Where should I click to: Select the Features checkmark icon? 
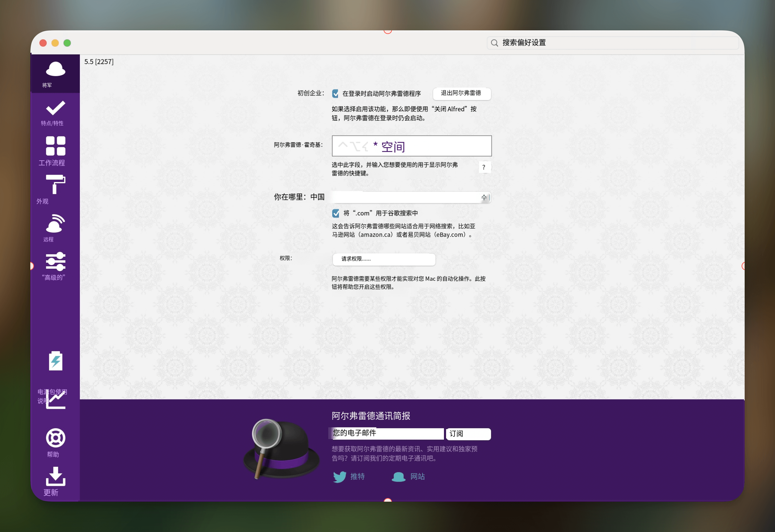click(x=55, y=108)
